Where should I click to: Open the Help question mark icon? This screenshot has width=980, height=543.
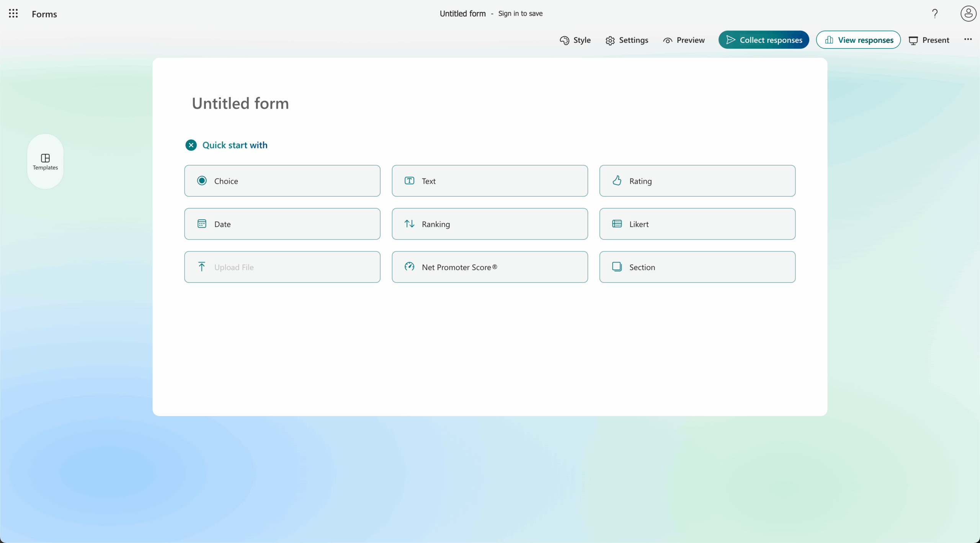coord(934,13)
